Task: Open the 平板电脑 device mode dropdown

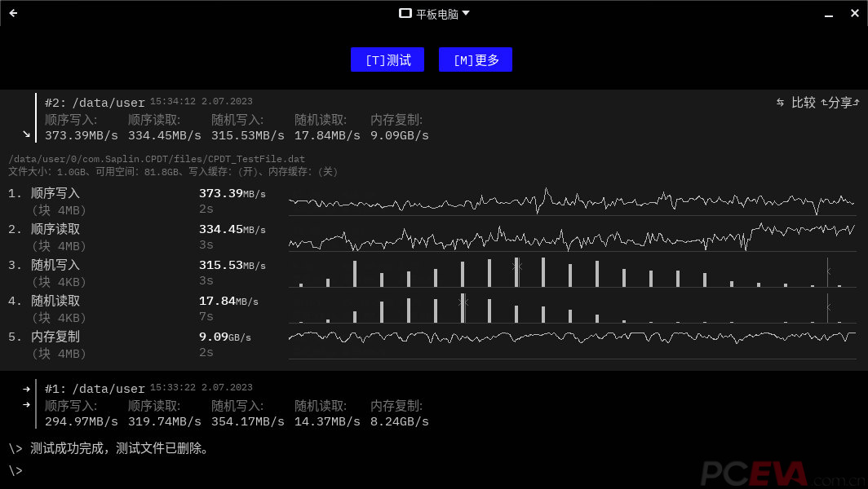Action: (x=434, y=13)
